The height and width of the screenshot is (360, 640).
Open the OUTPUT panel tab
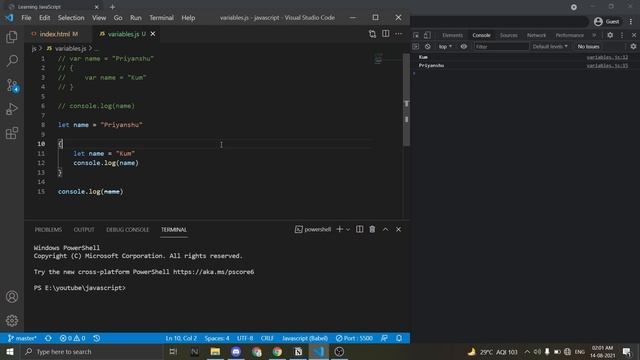click(84, 229)
